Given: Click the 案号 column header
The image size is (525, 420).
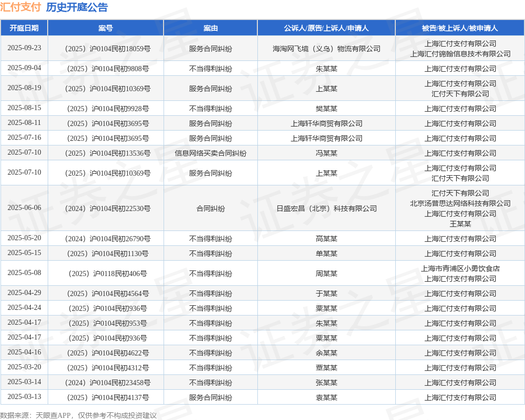Looking at the screenshot, I should pos(106,28).
